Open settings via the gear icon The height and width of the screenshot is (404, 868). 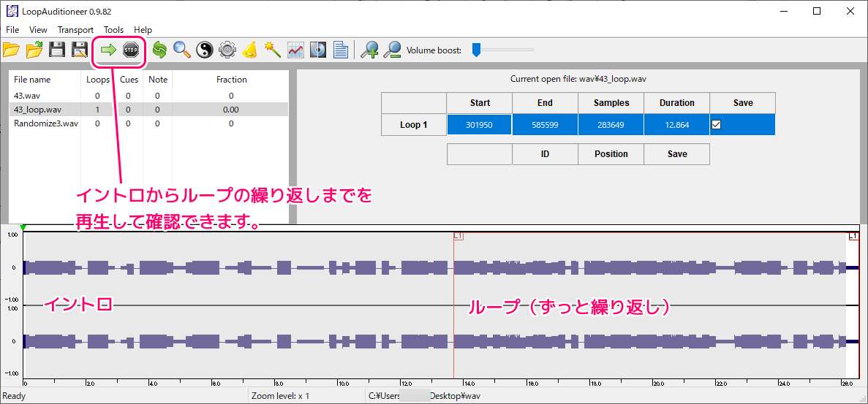coord(227,50)
